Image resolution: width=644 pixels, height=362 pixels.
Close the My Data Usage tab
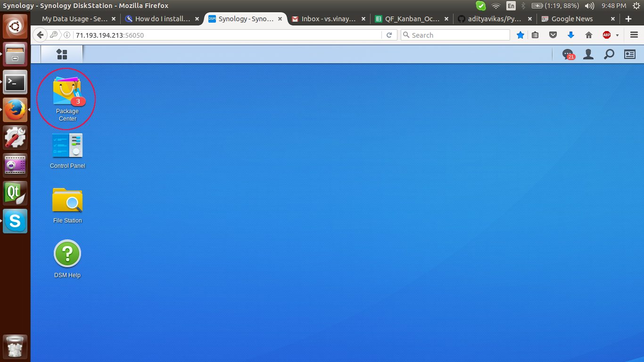(x=114, y=19)
